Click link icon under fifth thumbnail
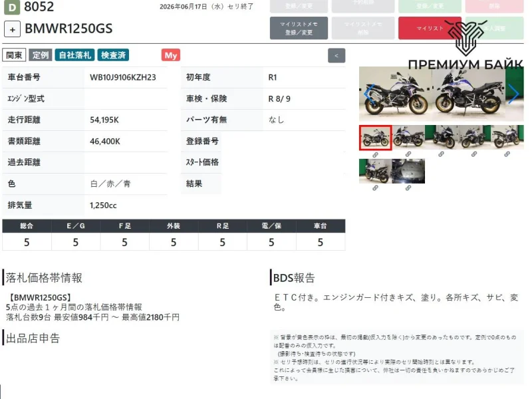Image resolution: width=532 pixels, height=399 pixels. (507, 154)
